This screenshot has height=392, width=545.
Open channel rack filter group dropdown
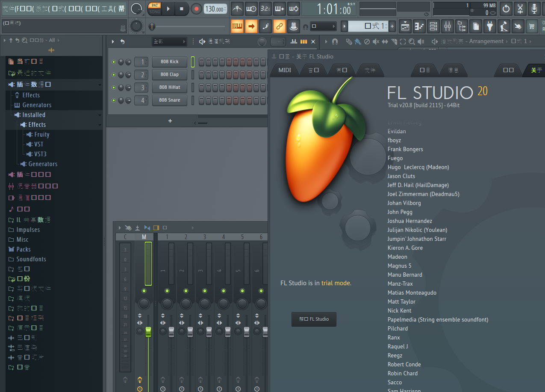170,41
